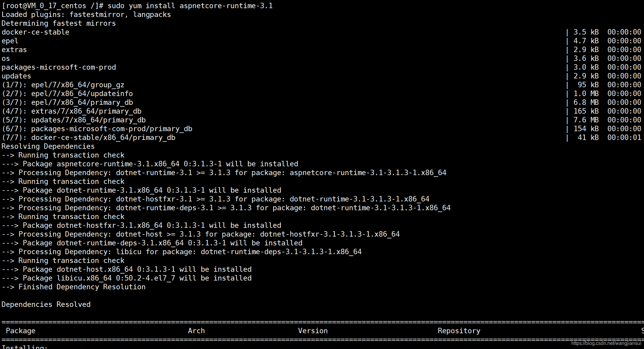
Task: Click the Arch column header
Action: coord(196,331)
